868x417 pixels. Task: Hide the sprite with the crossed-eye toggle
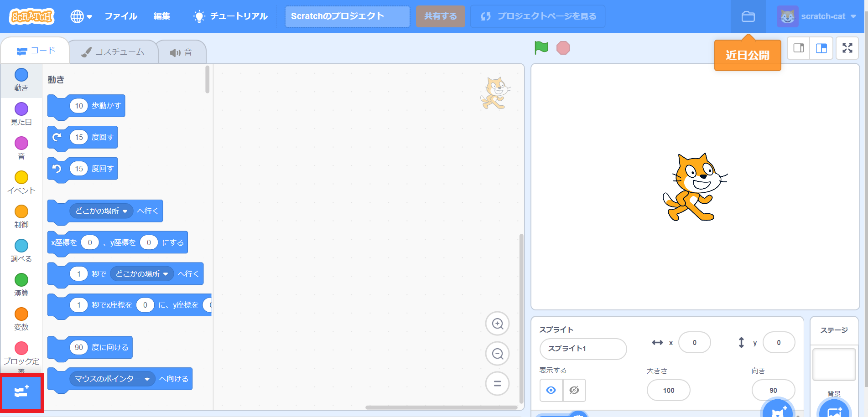(574, 390)
